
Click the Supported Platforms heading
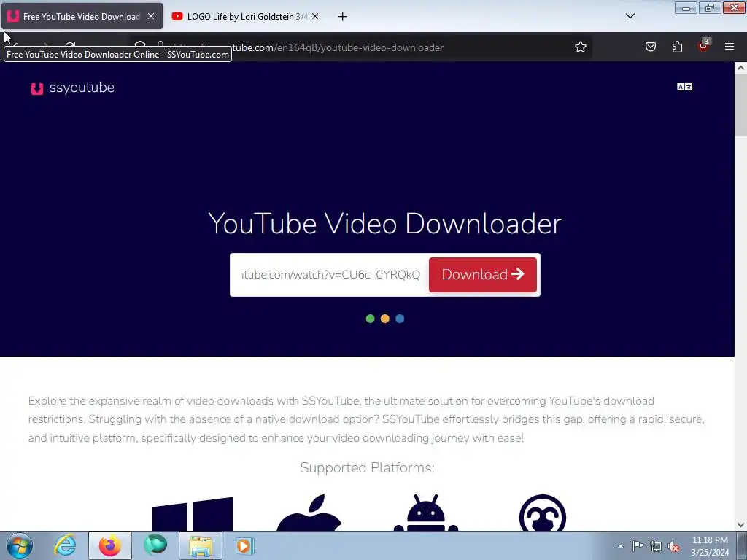click(368, 468)
